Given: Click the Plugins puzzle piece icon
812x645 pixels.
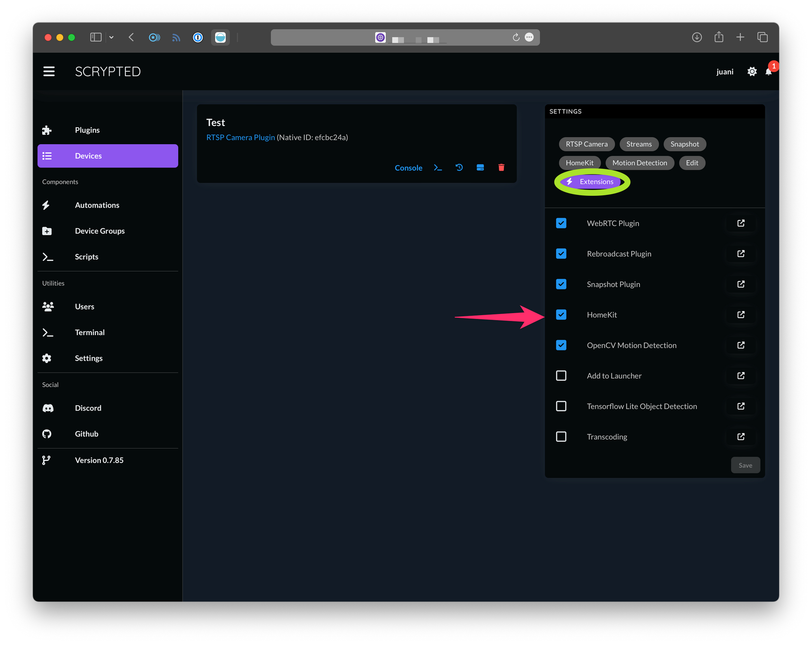Looking at the screenshot, I should 47,130.
